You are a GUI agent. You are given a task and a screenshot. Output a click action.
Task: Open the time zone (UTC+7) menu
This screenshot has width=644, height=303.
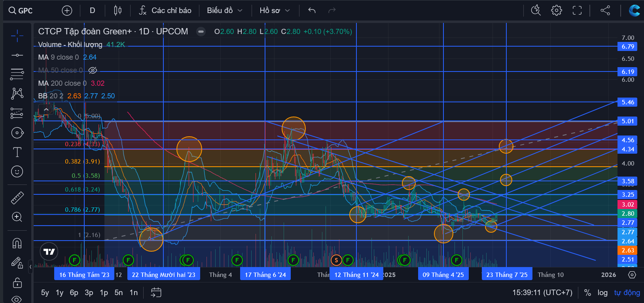(x=542, y=293)
